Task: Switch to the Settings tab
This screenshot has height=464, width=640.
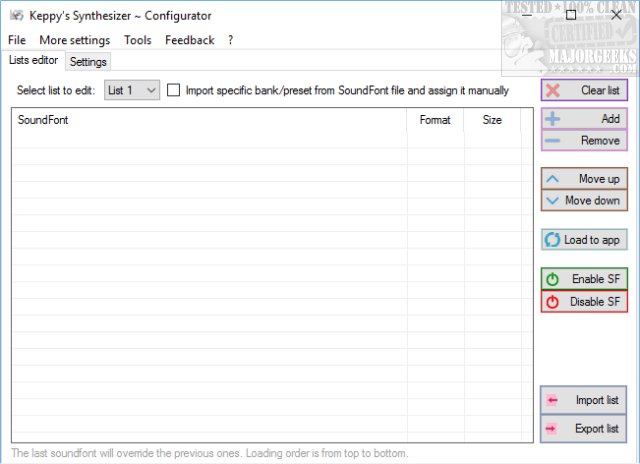Action: 88,62
